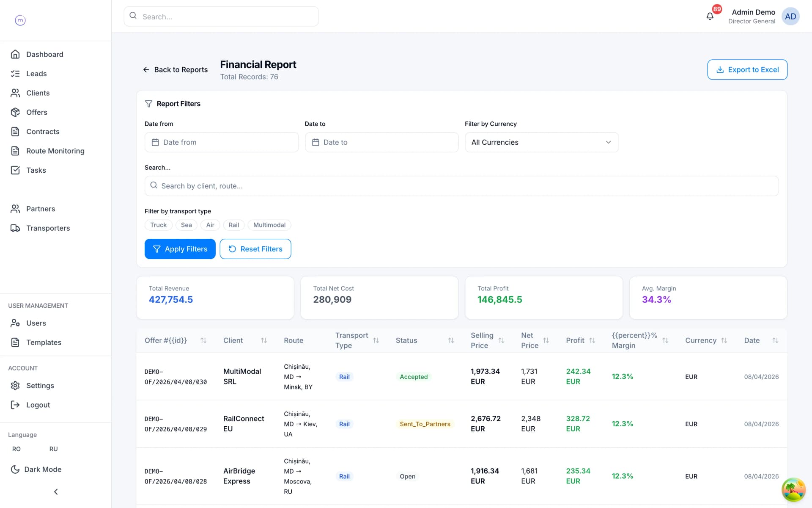Sort table by Selling Price column

[x=501, y=340]
